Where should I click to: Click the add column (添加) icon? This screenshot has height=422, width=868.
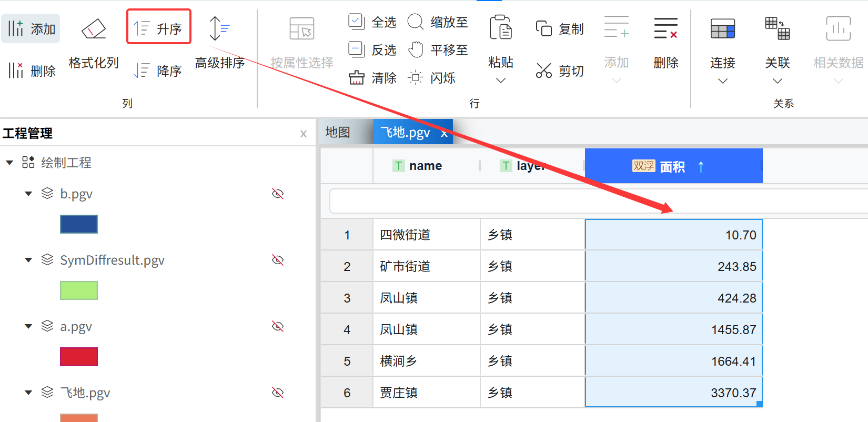[x=16, y=28]
